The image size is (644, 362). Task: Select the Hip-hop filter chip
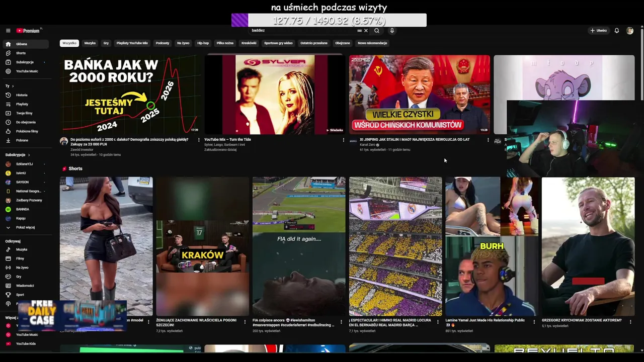pos(203,43)
